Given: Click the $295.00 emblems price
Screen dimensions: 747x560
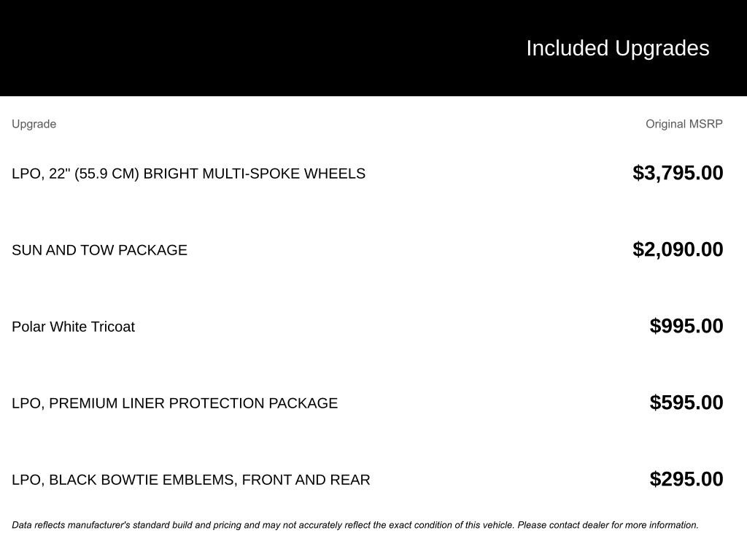Looking at the screenshot, I should pyautogui.click(x=686, y=479).
